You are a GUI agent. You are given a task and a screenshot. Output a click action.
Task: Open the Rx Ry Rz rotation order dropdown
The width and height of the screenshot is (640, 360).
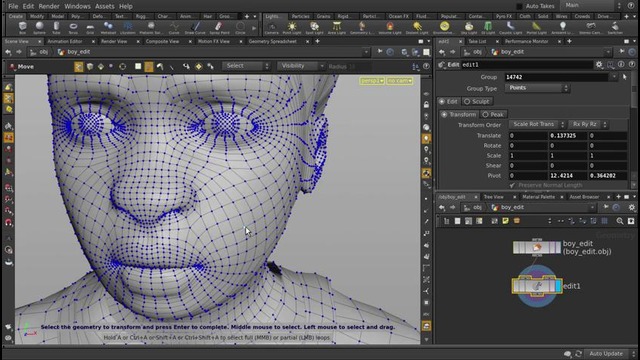[x=588, y=124]
